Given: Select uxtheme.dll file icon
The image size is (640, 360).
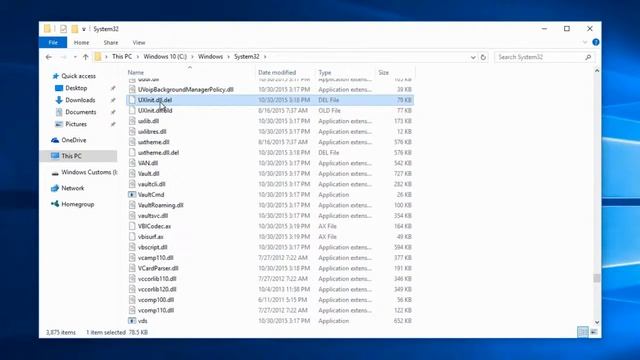Looking at the screenshot, I should 132,142.
